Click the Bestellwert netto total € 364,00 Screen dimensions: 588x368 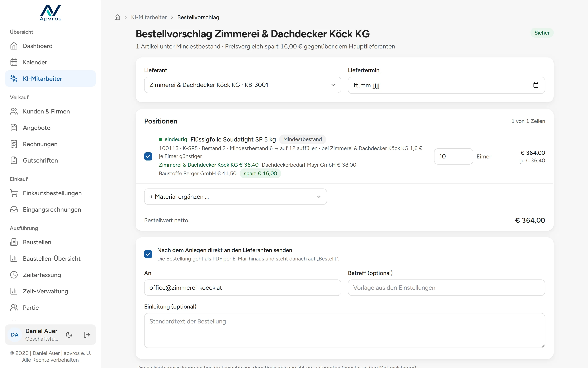[x=530, y=220]
